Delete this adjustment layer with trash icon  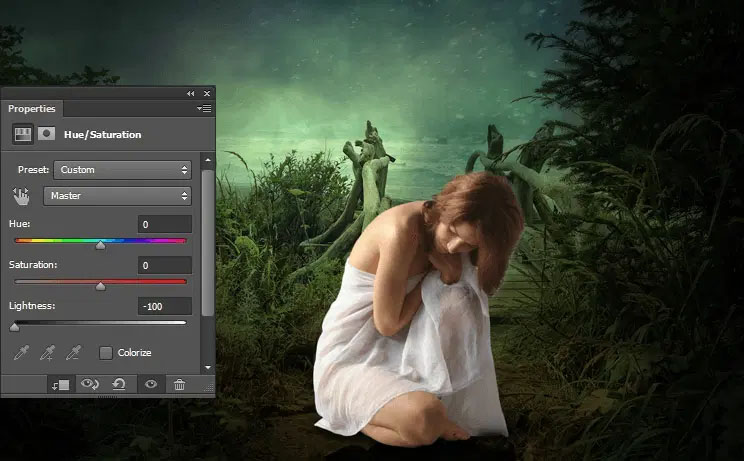[x=179, y=384]
